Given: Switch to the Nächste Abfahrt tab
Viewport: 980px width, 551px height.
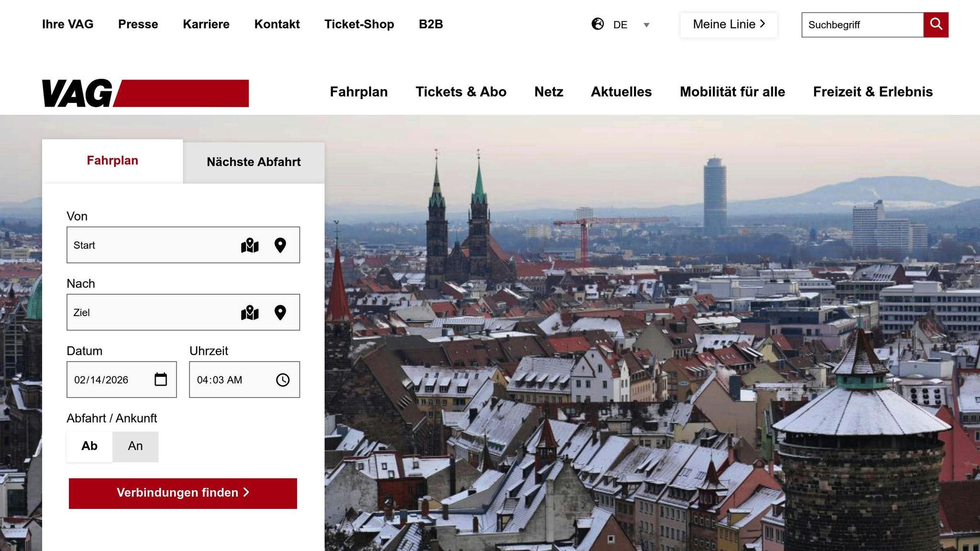Looking at the screenshot, I should (x=254, y=162).
